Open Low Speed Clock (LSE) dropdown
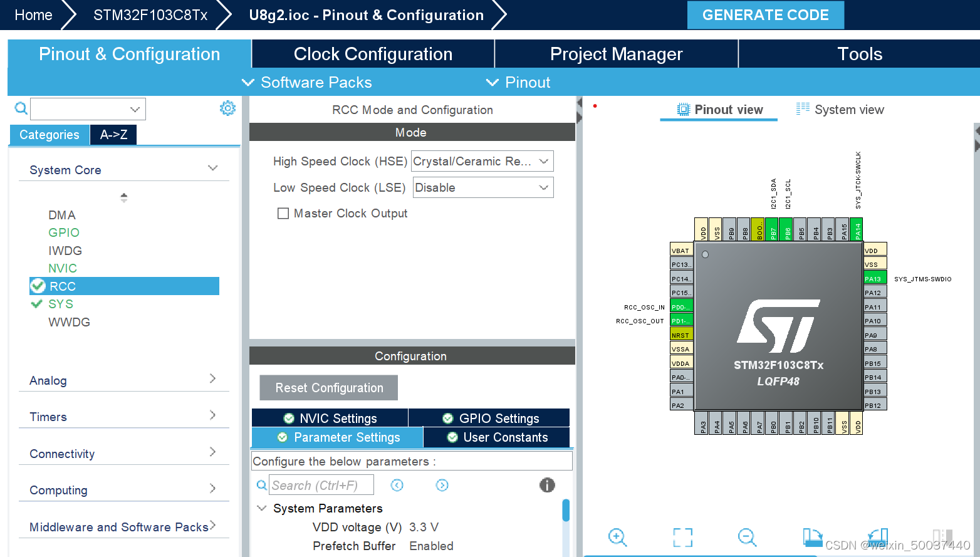 point(482,187)
